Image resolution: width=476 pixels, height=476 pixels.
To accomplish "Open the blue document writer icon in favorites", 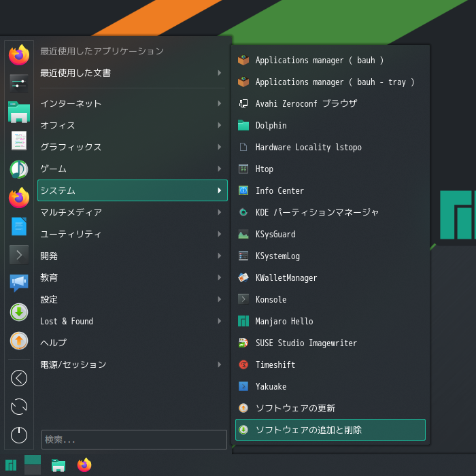I will (x=19, y=226).
